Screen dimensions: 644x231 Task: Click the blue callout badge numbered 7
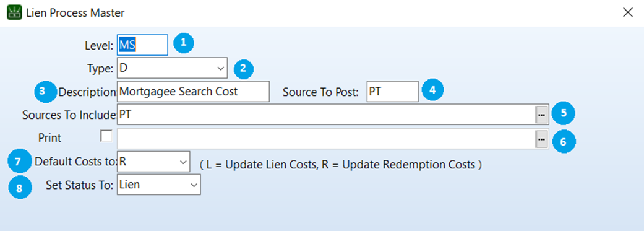click(20, 161)
